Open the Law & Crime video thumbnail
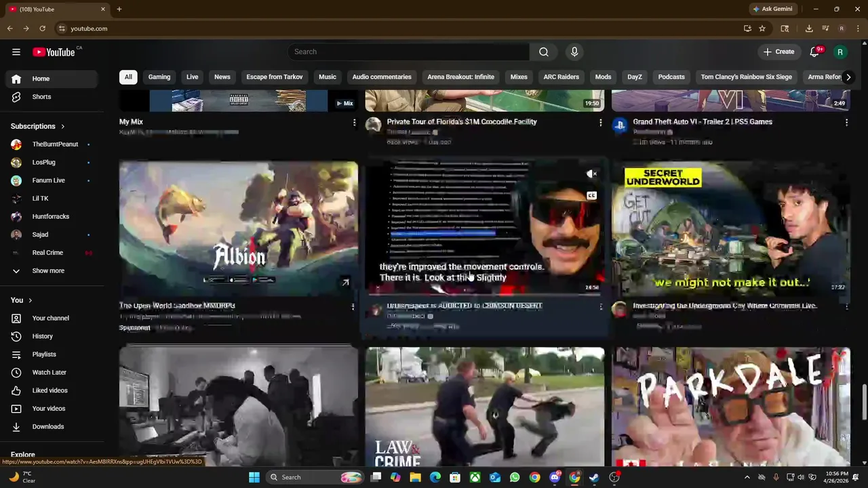This screenshot has width=868, height=488. (485, 407)
